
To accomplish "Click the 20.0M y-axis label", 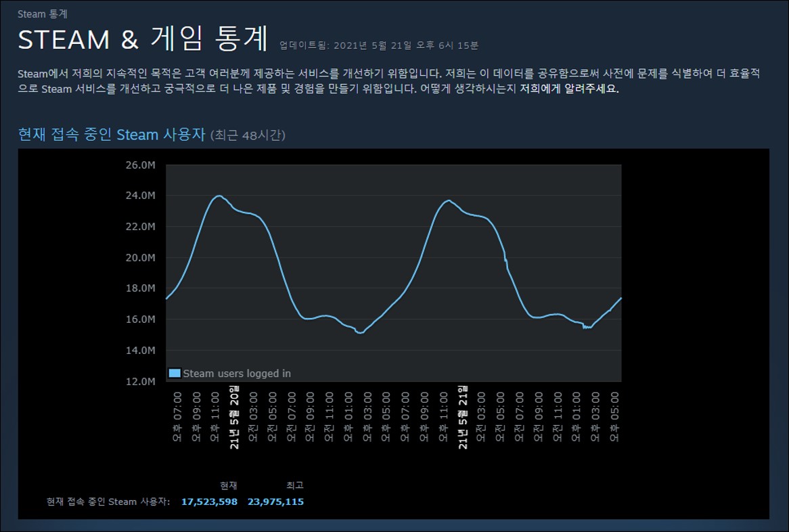I will pos(140,258).
